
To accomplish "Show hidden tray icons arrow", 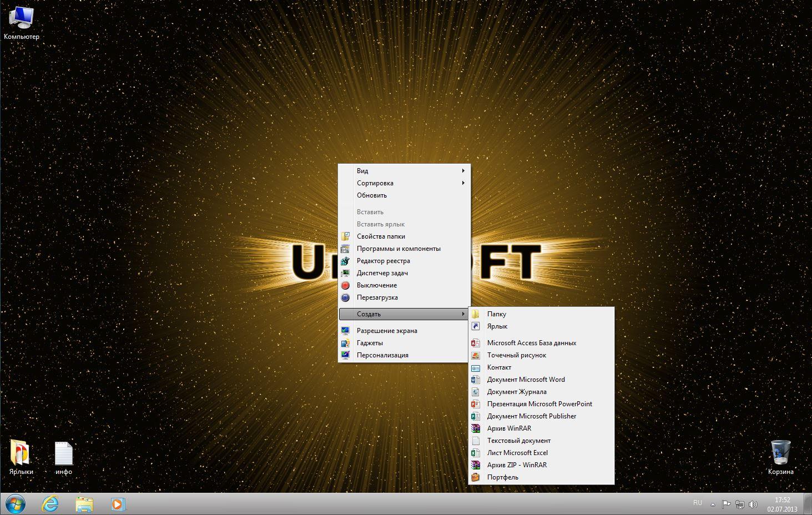I will [x=713, y=504].
